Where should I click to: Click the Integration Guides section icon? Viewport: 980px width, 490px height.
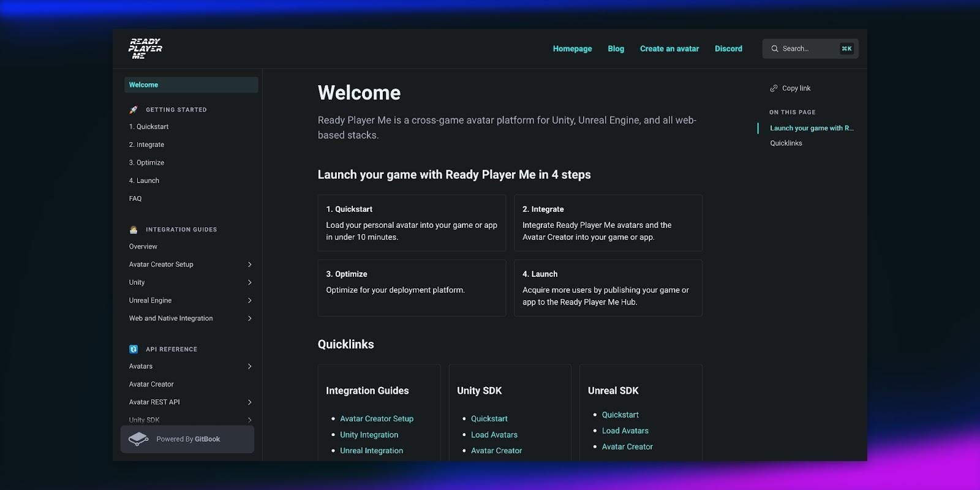[x=134, y=230]
